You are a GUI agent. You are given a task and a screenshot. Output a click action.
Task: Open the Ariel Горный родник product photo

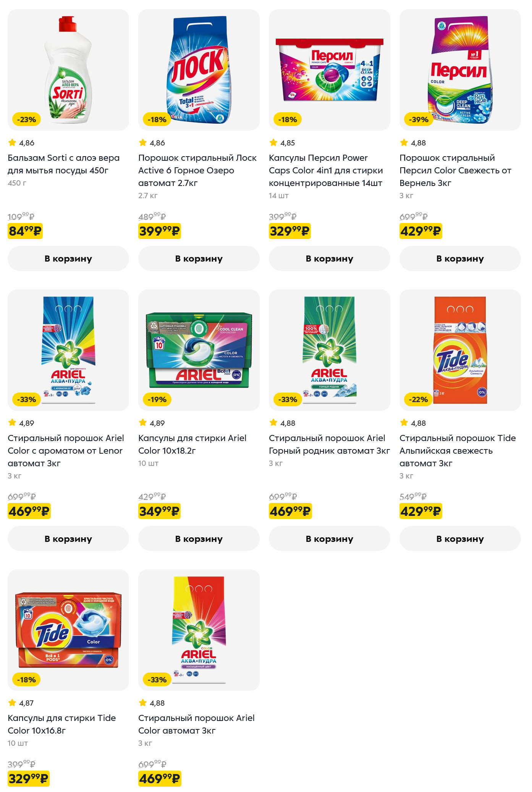[329, 350]
